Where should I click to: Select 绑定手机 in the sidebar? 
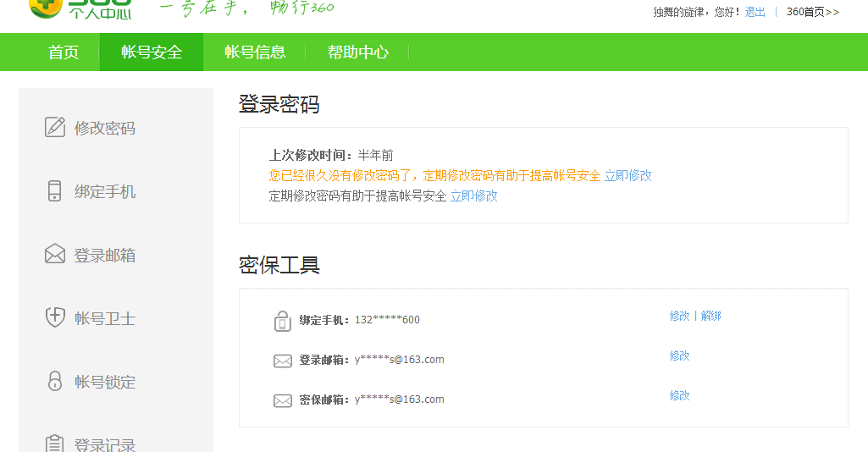tap(105, 191)
